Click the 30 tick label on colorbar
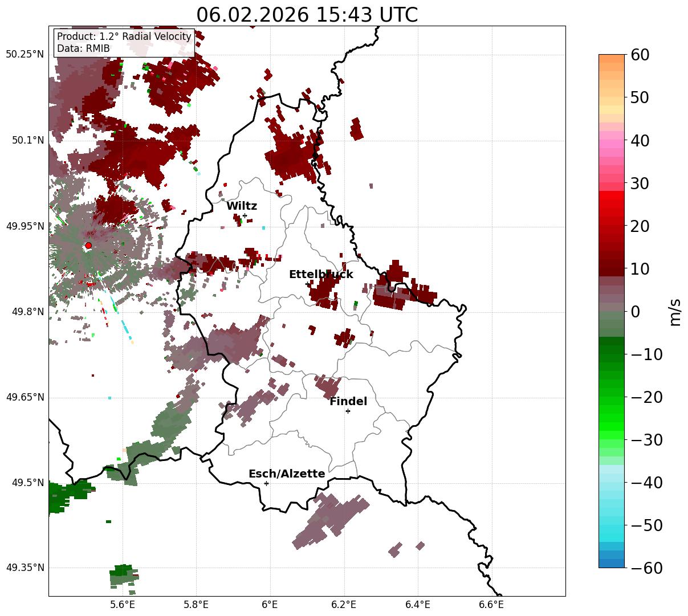The width and height of the screenshot is (688, 616). (x=641, y=183)
